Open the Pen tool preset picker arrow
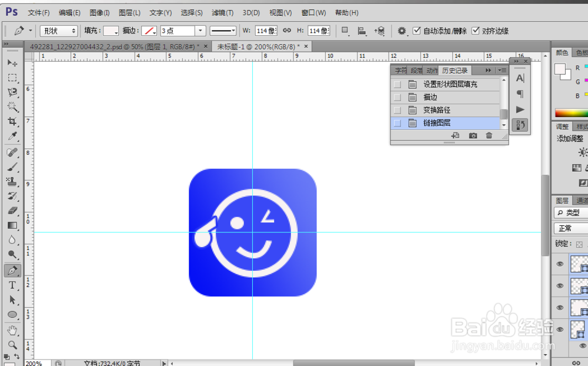This screenshot has height=366, width=588. [31, 31]
